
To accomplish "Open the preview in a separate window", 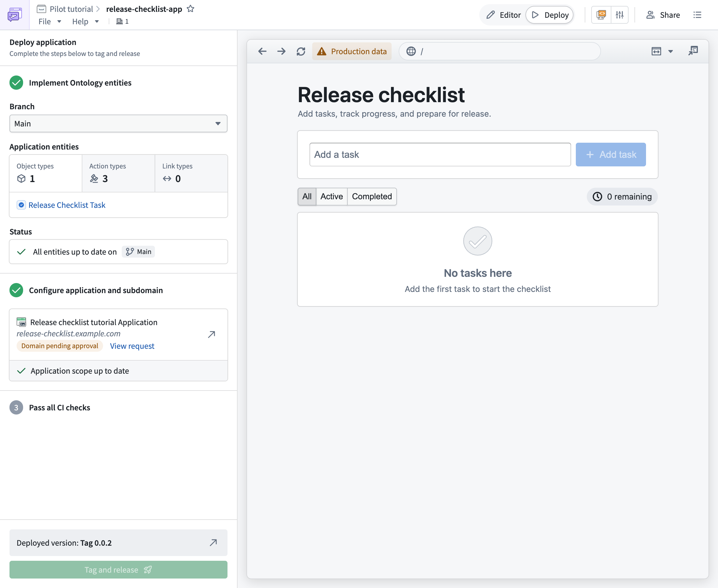I will click(x=693, y=51).
